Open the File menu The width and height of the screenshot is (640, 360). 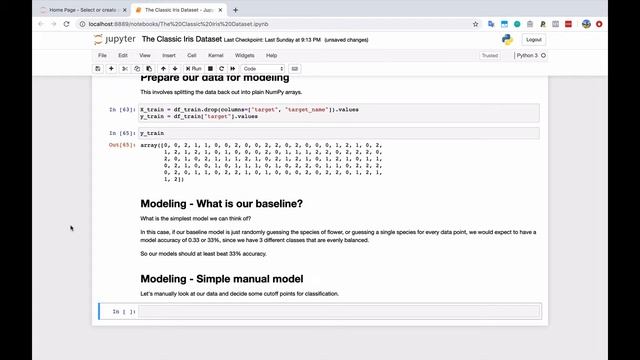click(102, 56)
